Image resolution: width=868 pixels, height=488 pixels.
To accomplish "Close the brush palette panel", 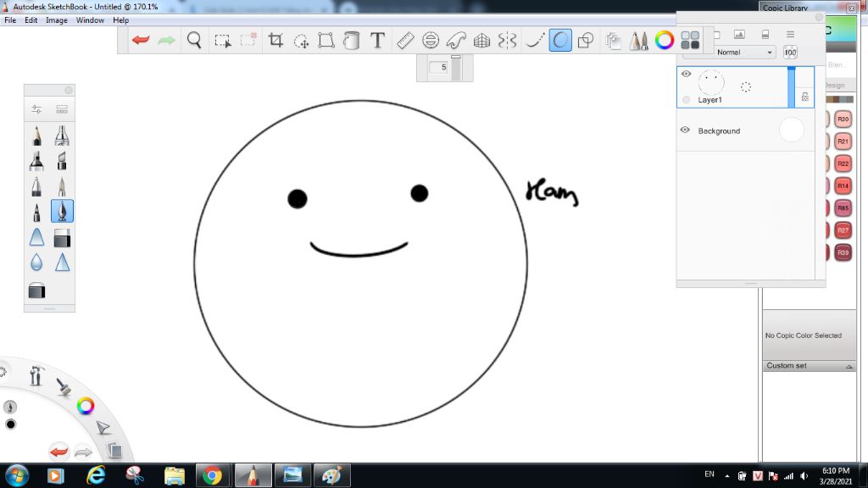I will pos(69,90).
